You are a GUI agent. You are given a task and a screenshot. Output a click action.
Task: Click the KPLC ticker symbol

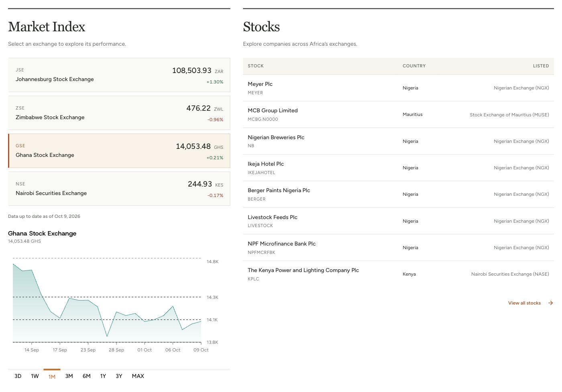[x=253, y=279]
